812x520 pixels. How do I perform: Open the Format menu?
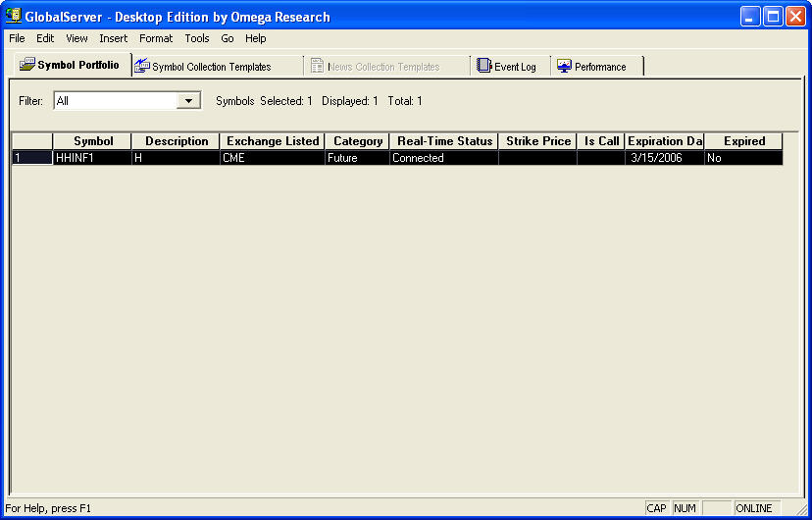coord(156,38)
